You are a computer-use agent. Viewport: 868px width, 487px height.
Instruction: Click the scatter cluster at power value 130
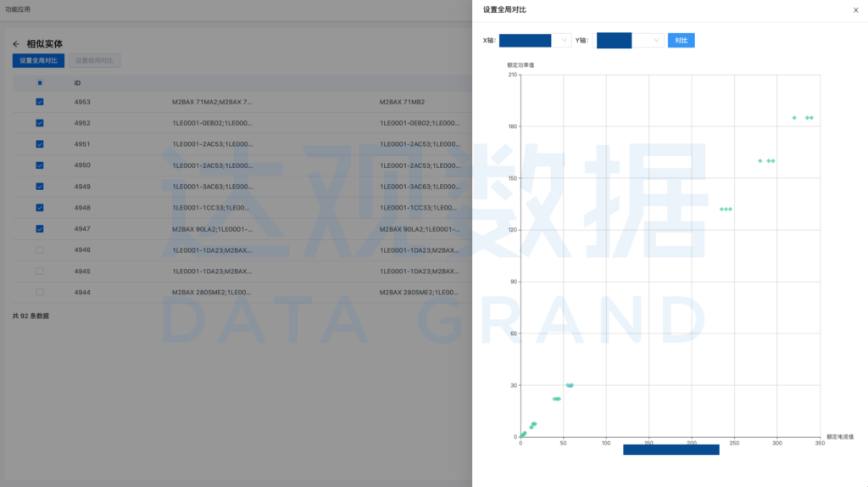(726, 209)
